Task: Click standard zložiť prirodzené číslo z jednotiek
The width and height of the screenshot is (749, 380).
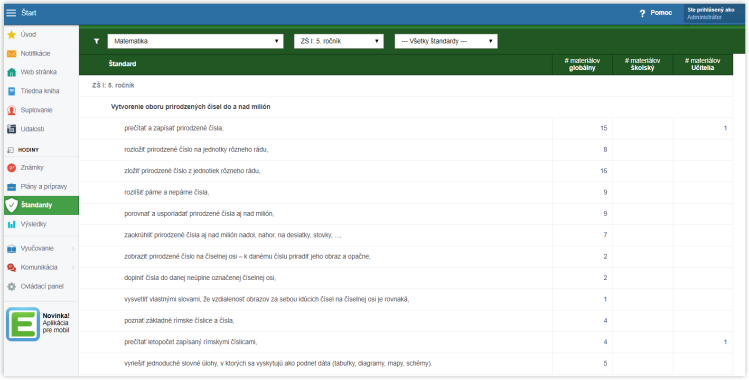Action: point(192,171)
